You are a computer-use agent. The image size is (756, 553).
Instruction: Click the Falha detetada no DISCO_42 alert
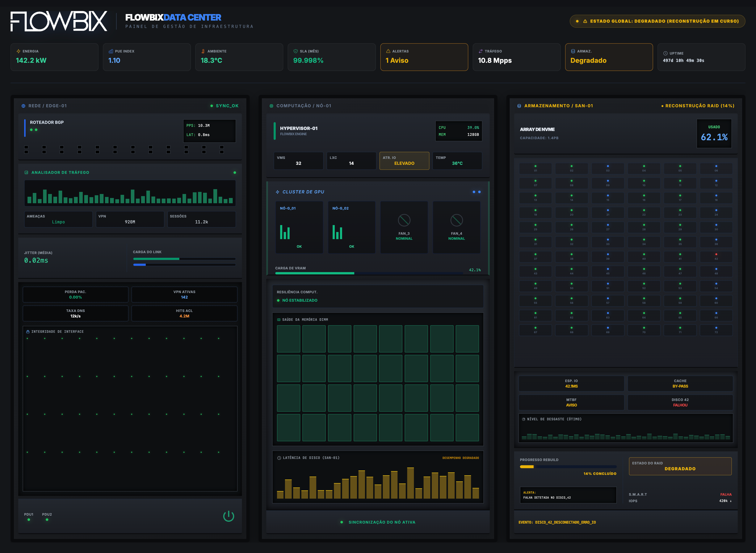568,495
